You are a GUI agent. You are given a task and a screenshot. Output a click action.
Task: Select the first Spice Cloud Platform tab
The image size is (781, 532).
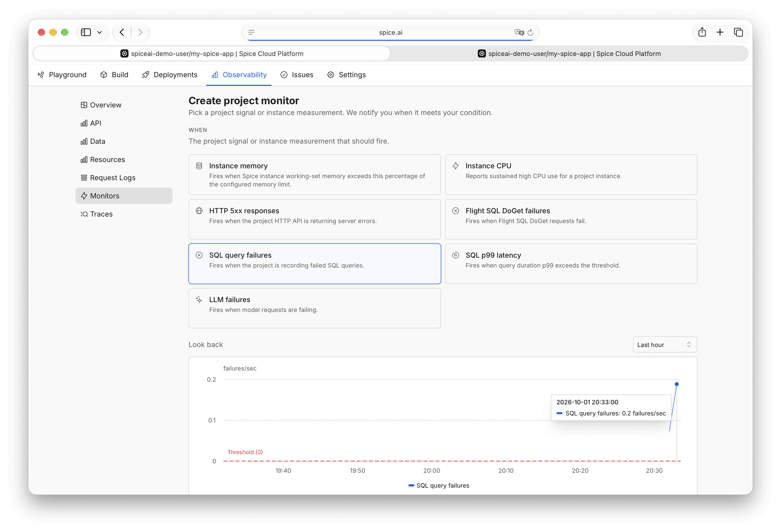[x=212, y=53]
